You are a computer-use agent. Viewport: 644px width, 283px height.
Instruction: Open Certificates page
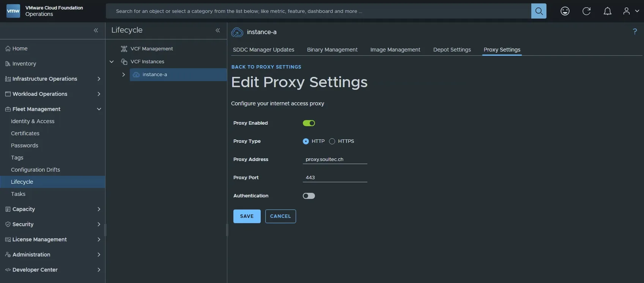click(25, 133)
